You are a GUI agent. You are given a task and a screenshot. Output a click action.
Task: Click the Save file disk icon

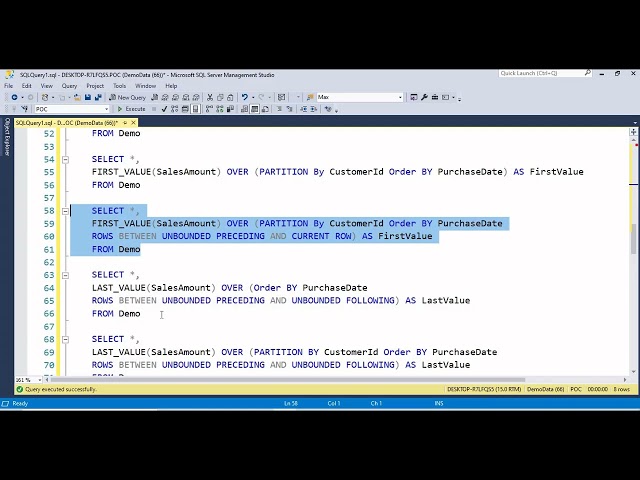point(87,97)
